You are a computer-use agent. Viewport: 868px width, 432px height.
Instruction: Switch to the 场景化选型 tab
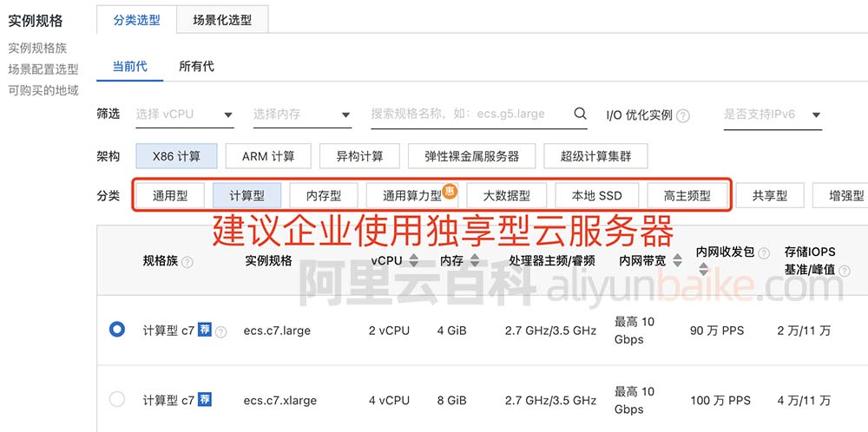(222, 20)
